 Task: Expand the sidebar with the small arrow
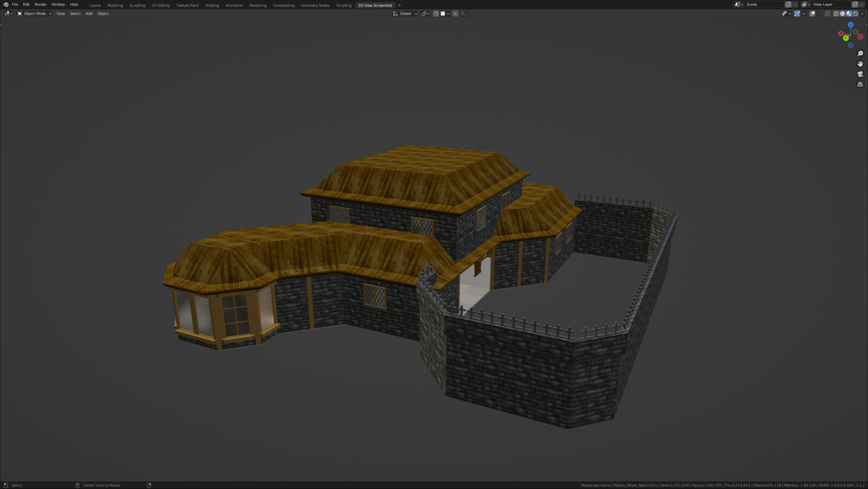[866, 25]
